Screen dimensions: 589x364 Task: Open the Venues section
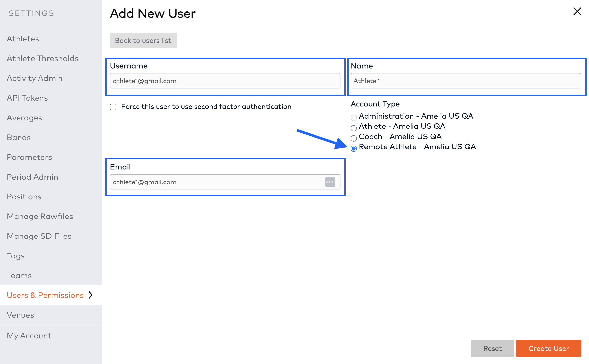pos(20,315)
